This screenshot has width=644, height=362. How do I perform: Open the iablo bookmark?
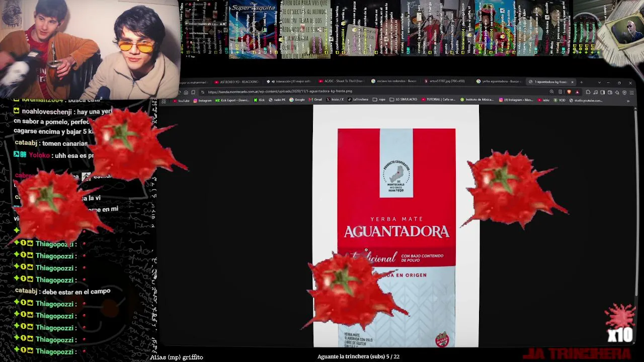pyautogui.click(x=544, y=101)
